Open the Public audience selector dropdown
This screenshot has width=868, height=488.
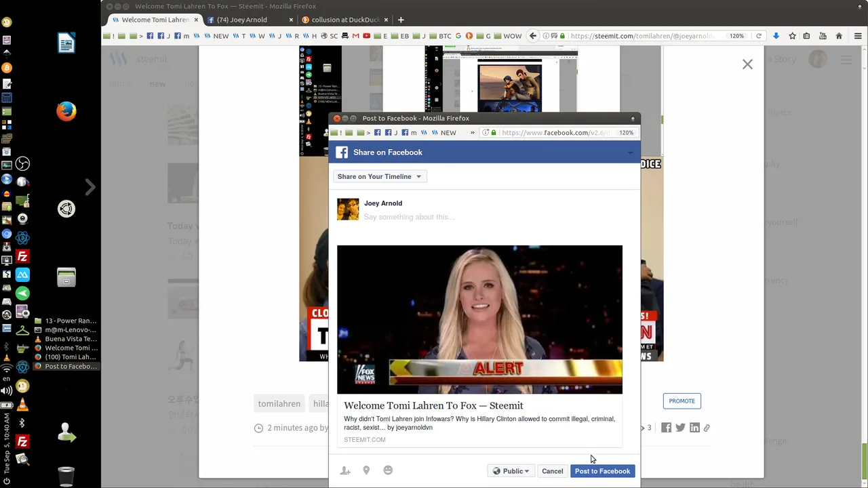pos(511,471)
